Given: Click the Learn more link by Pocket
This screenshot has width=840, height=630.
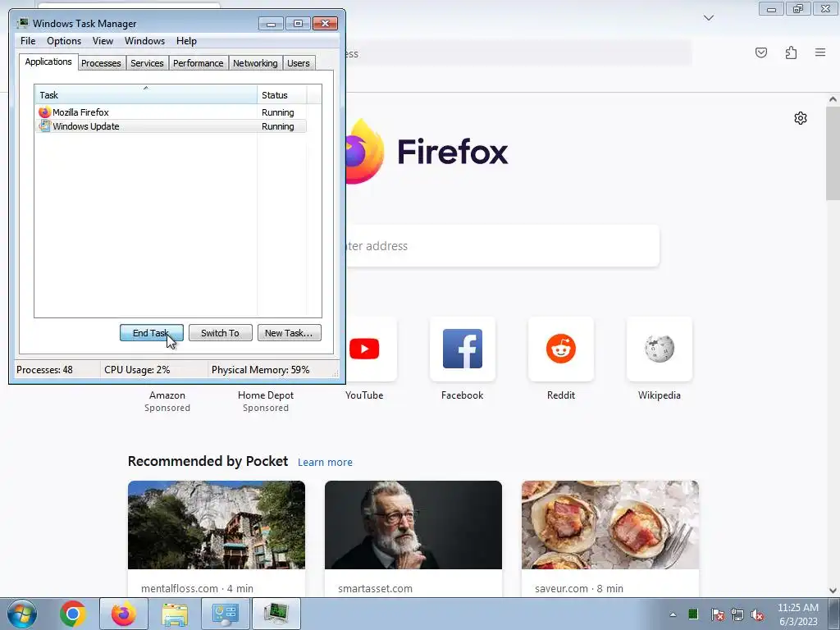Looking at the screenshot, I should click(x=325, y=463).
